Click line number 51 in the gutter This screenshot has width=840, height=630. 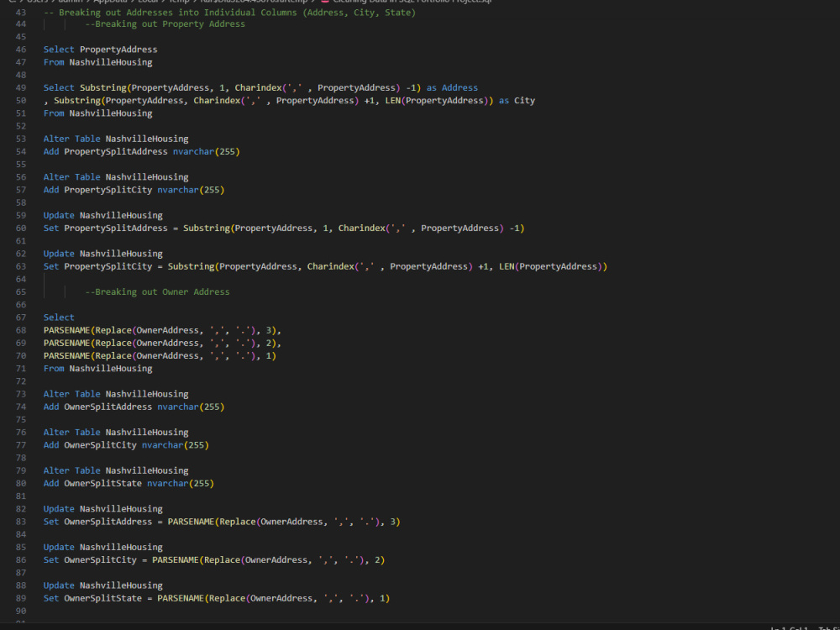(21, 113)
